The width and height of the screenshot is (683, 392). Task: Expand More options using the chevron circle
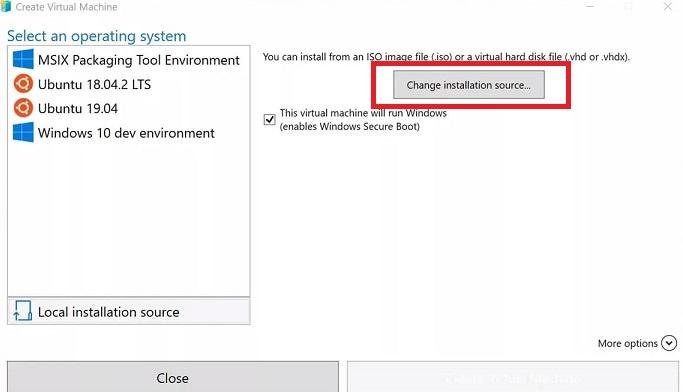point(669,343)
